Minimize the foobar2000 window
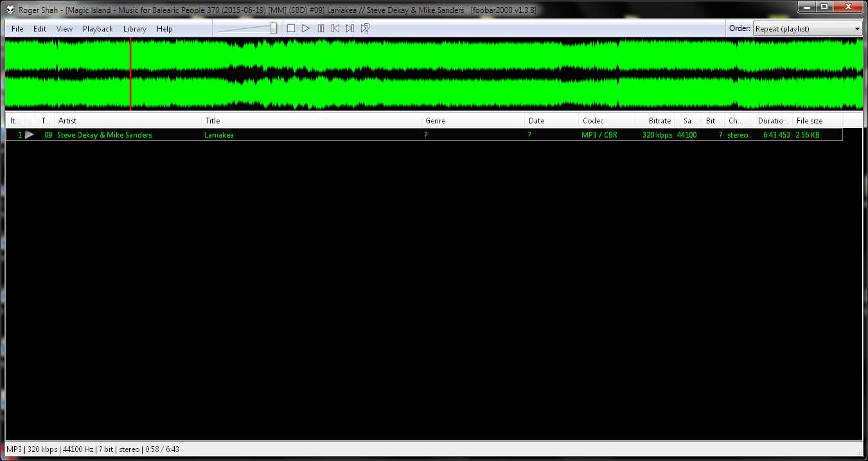 [x=806, y=6]
